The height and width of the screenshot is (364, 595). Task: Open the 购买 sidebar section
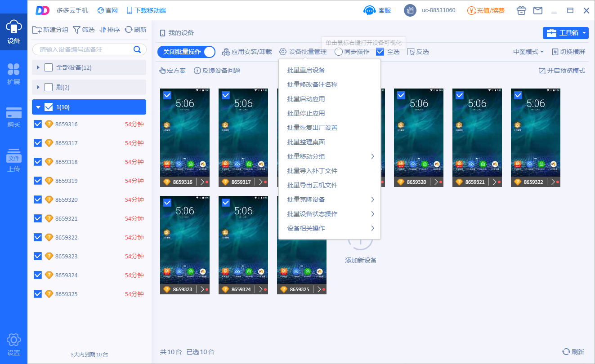13,117
